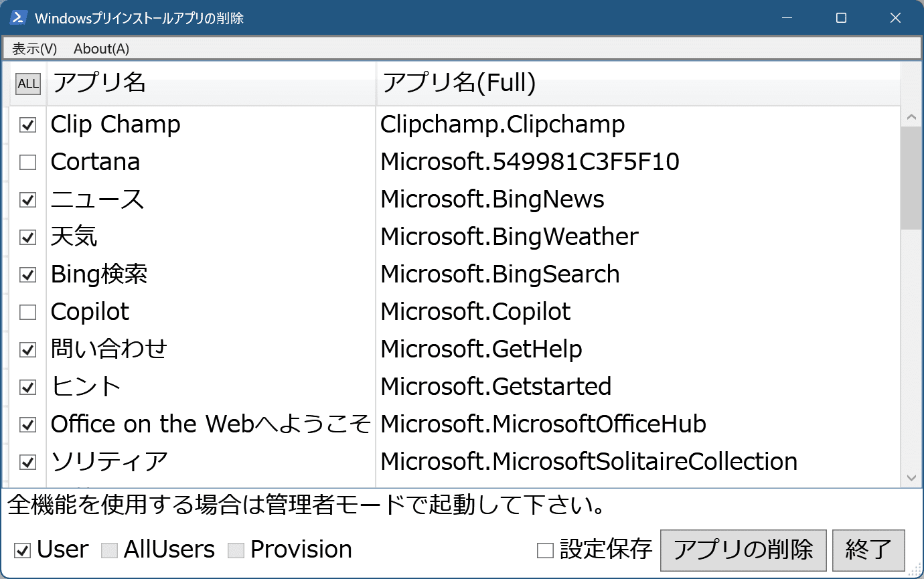Maximize the window
This screenshot has height=579, width=924.
pos(841,18)
